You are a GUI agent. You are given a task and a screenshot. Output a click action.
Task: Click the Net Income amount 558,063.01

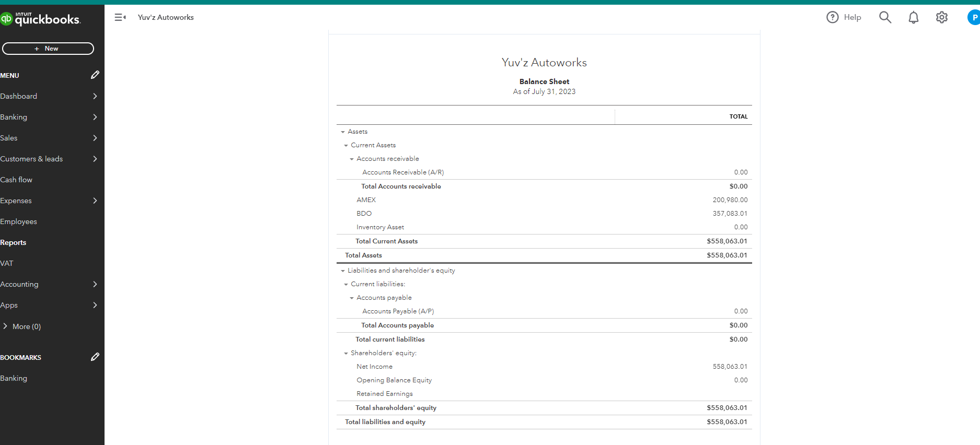click(730, 367)
